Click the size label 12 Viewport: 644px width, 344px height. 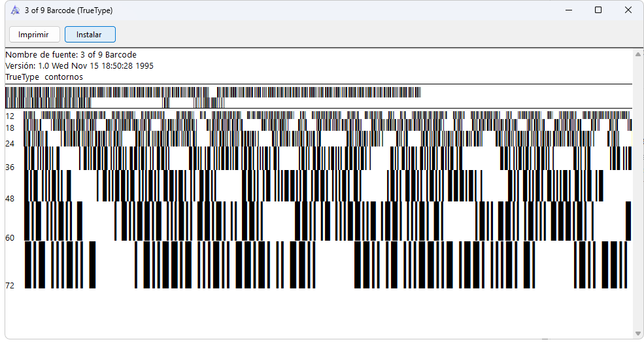(10, 116)
